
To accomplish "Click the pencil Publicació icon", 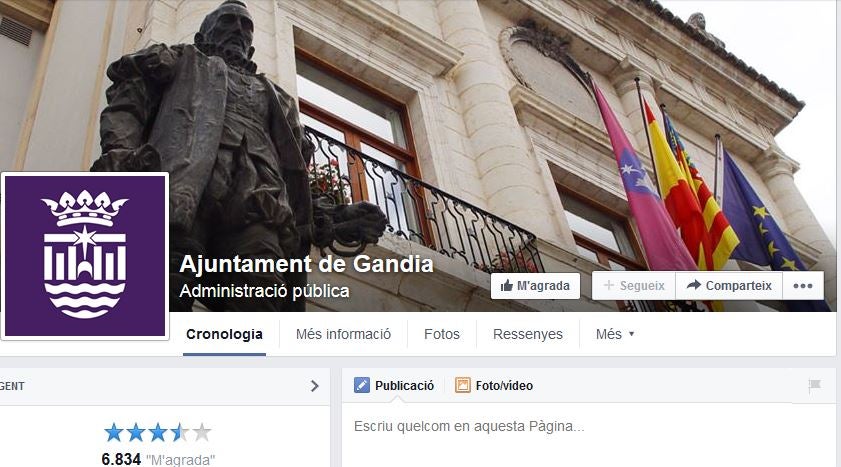I will click(362, 385).
